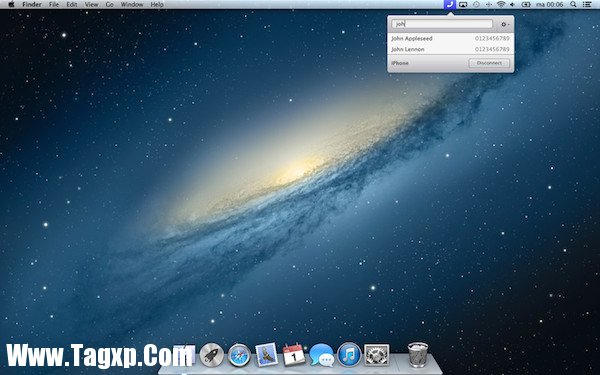Open Notification Center list icon
Viewport: 600px width, 375px height.
pos(586,5)
